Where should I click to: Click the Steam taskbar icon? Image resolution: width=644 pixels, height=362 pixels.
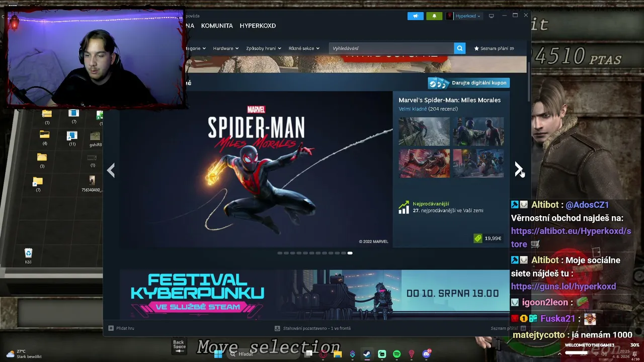[x=367, y=354]
